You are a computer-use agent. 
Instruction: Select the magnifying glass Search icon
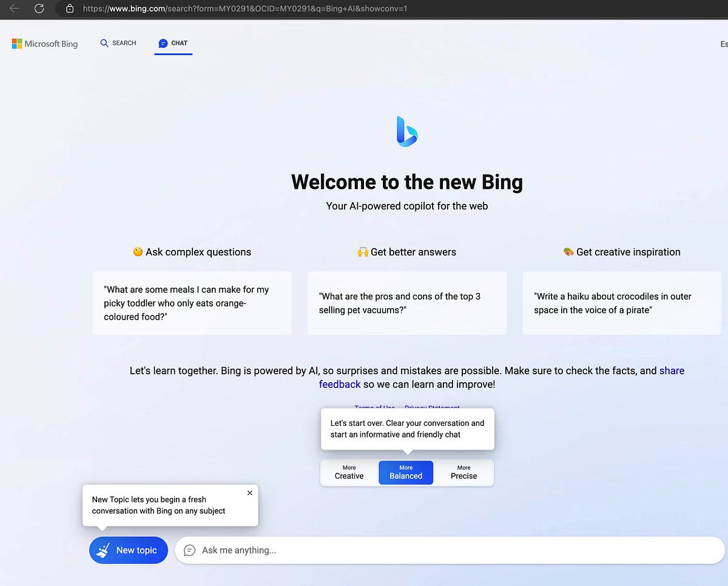104,43
